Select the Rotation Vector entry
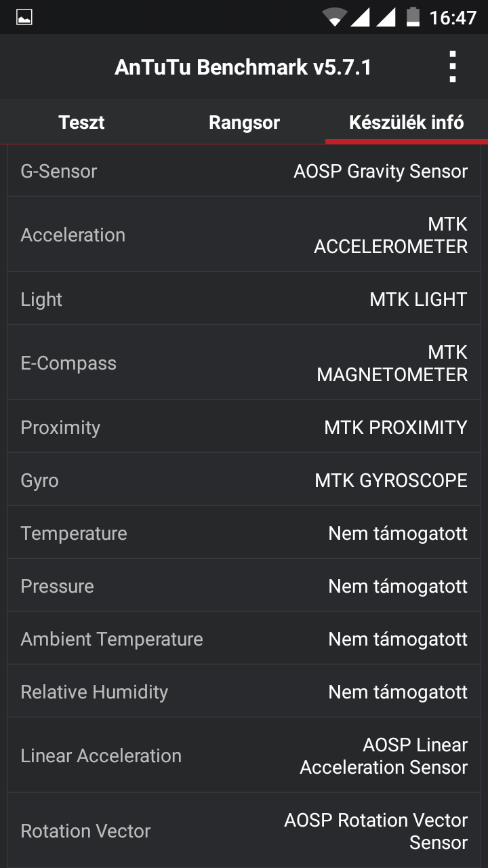This screenshot has height=868, width=488. [244, 831]
